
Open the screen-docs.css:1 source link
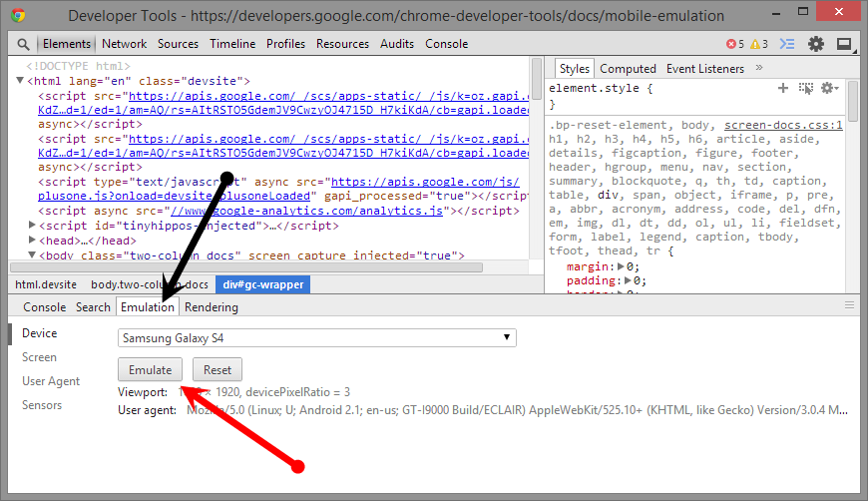click(783, 125)
